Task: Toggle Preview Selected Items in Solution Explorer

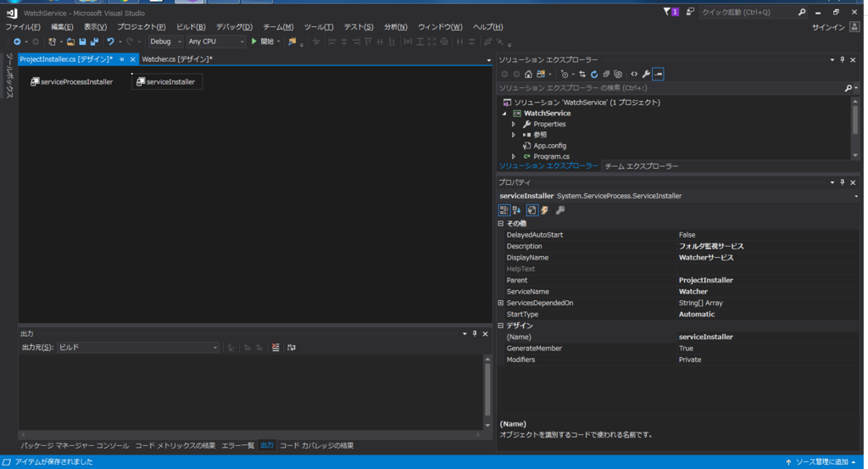Action: coord(658,74)
